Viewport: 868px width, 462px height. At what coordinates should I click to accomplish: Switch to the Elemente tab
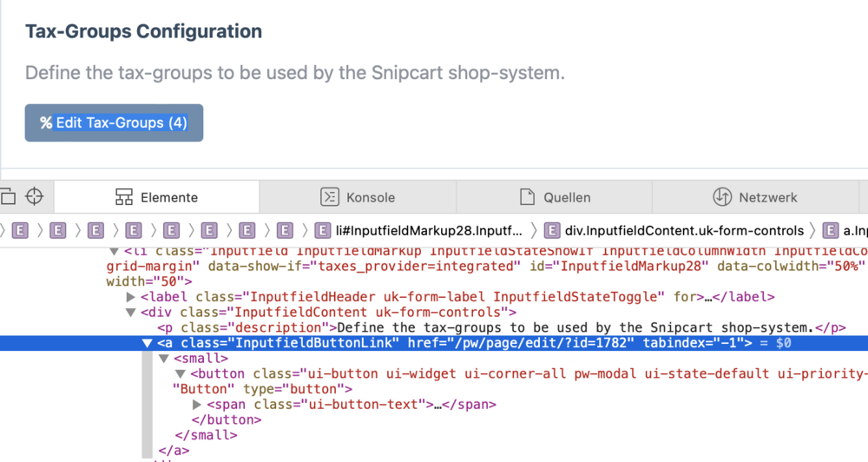click(x=157, y=198)
